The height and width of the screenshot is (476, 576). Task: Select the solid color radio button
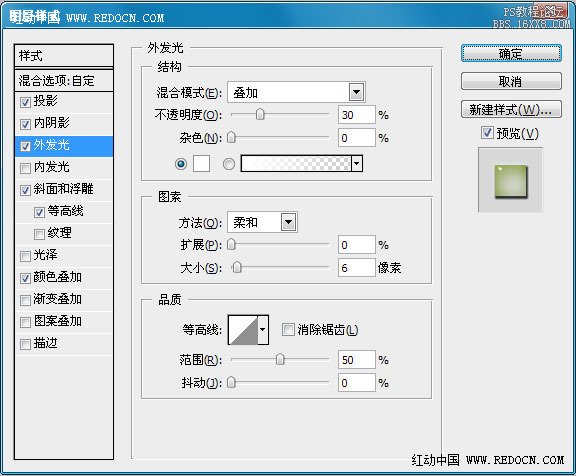(181, 164)
